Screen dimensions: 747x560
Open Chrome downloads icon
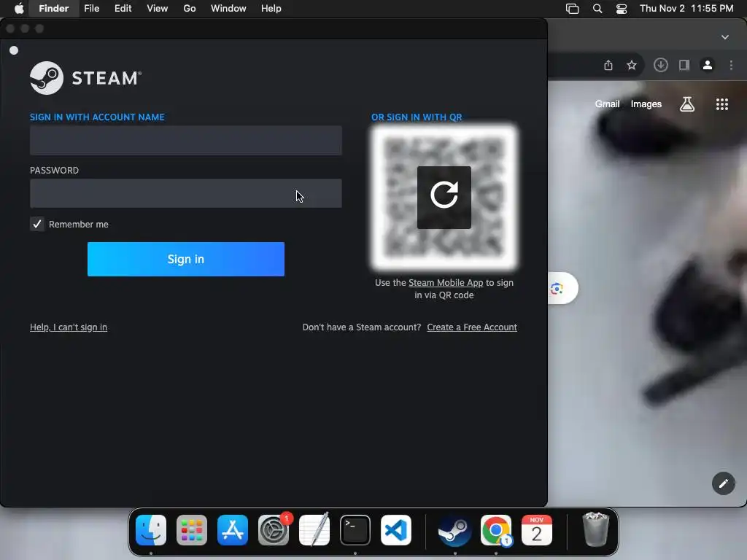click(x=660, y=65)
